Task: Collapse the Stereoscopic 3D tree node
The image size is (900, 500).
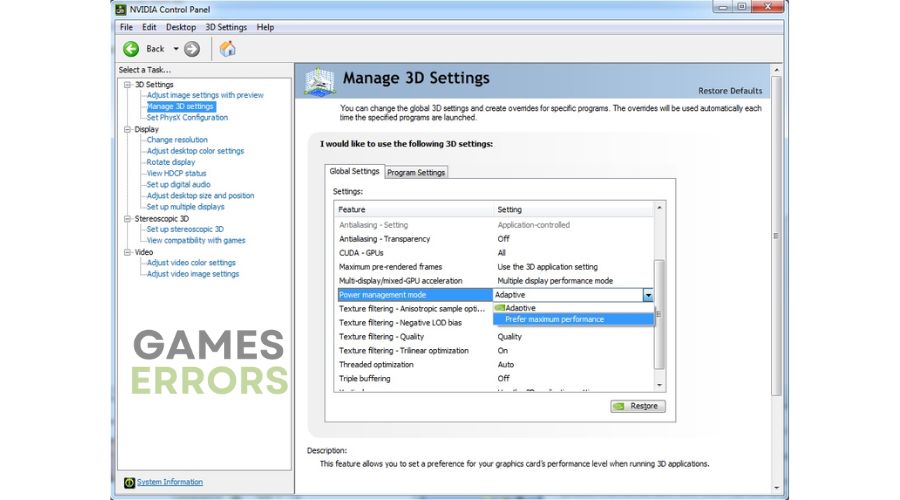Action: [127, 219]
